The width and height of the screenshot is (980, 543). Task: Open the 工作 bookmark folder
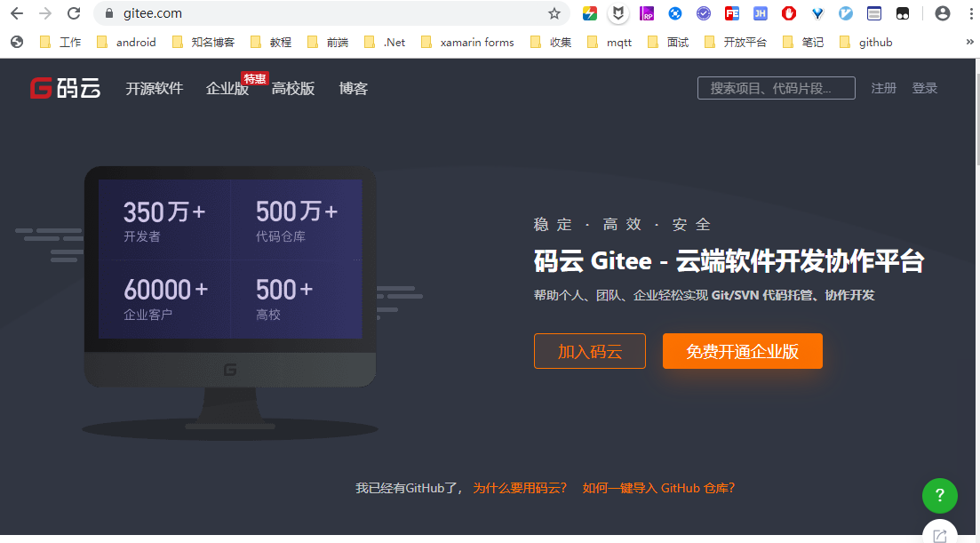[x=60, y=42]
